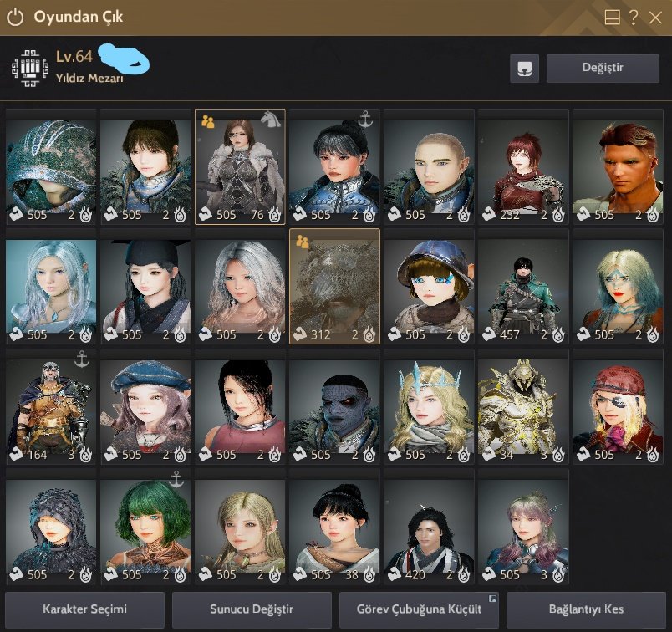Toggle the window layout icon in title bar
Screen dimensions: 672x632
point(612,18)
